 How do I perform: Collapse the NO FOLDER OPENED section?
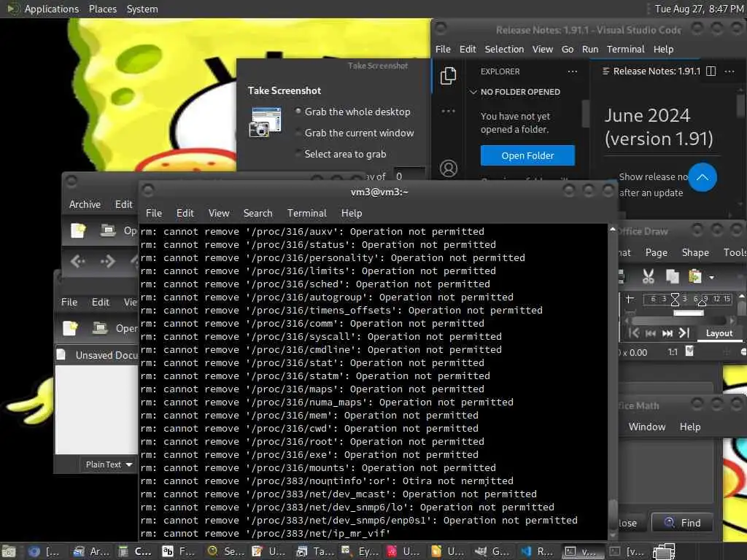pos(515,92)
